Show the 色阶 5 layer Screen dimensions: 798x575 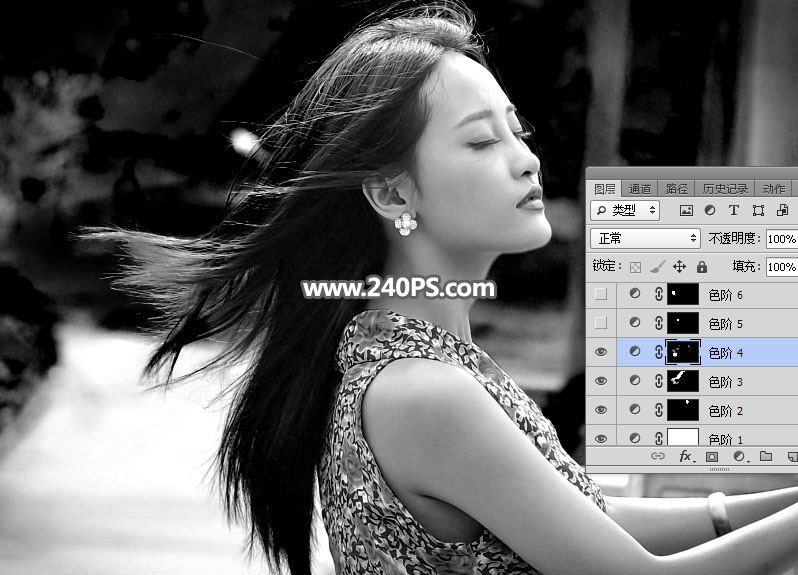[x=601, y=323]
